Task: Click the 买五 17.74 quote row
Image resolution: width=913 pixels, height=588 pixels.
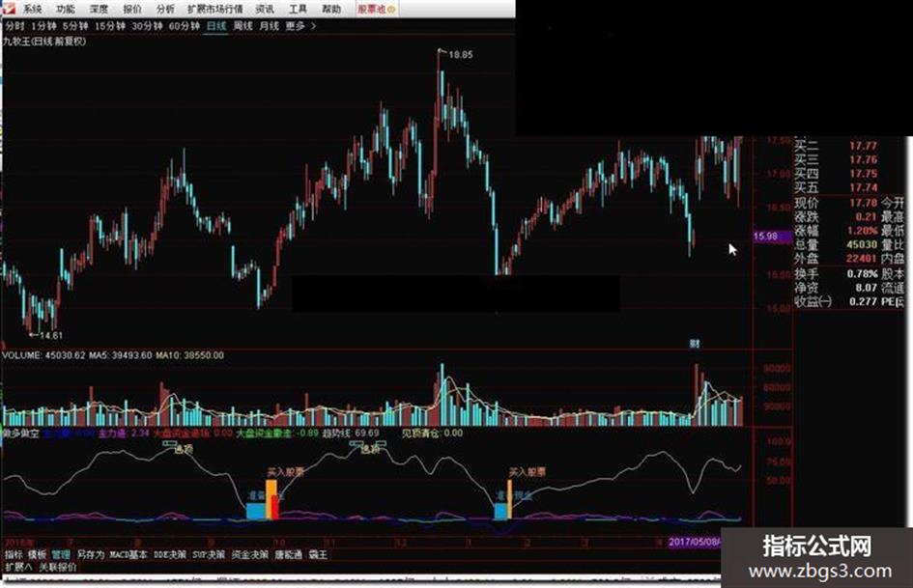Action: pyautogui.click(x=836, y=187)
